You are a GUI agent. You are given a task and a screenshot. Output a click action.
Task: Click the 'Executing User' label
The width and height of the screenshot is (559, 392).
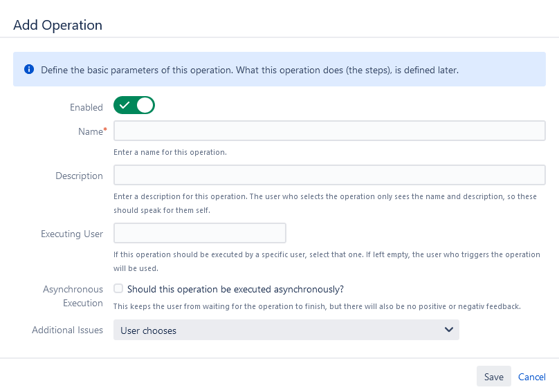pyautogui.click(x=72, y=234)
